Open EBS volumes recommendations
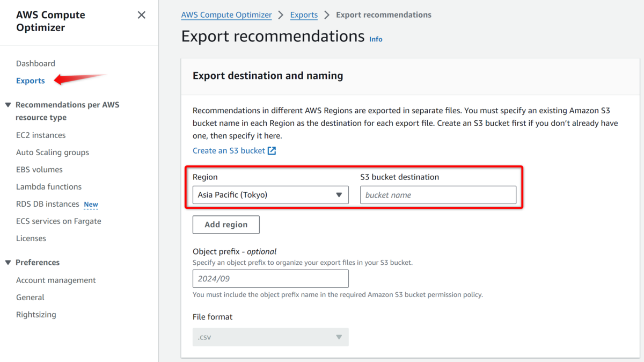644x362 pixels. [39, 170]
